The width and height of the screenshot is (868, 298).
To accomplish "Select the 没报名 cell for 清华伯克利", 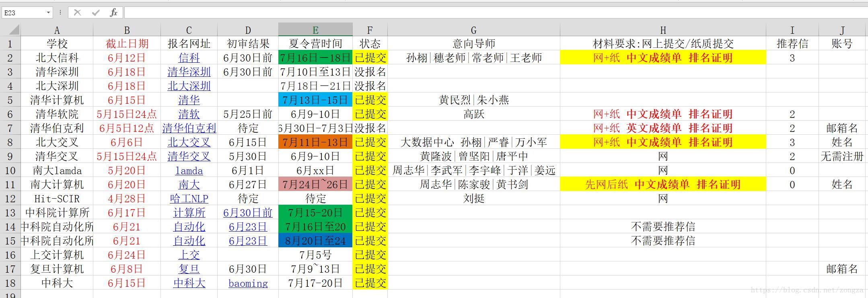I will click(370, 128).
